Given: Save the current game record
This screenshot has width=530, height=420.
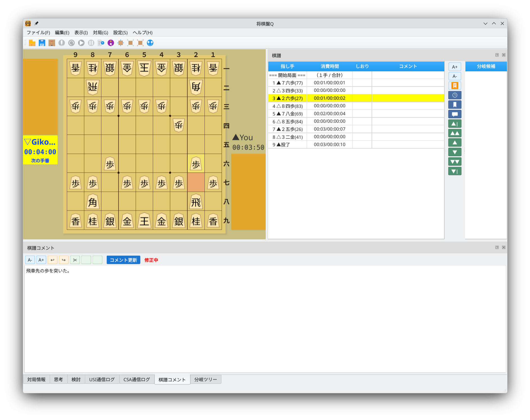Looking at the screenshot, I should click(x=42, y=43).
